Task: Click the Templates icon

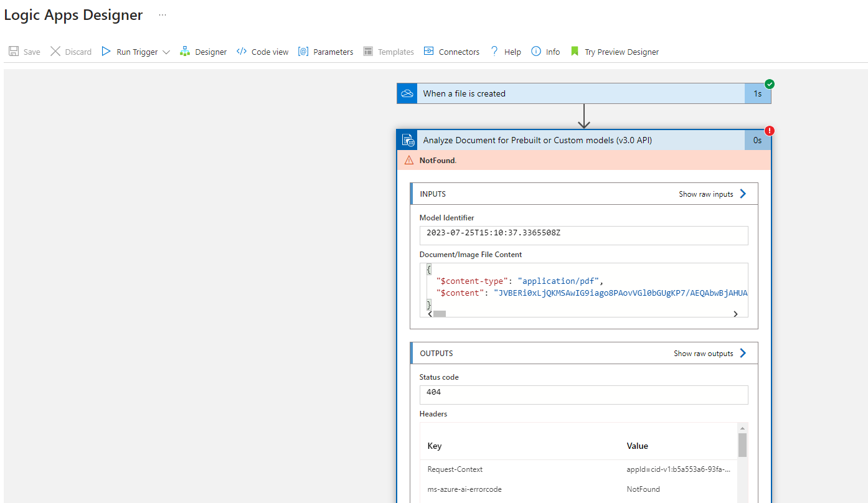Action: tap(368, 52)
